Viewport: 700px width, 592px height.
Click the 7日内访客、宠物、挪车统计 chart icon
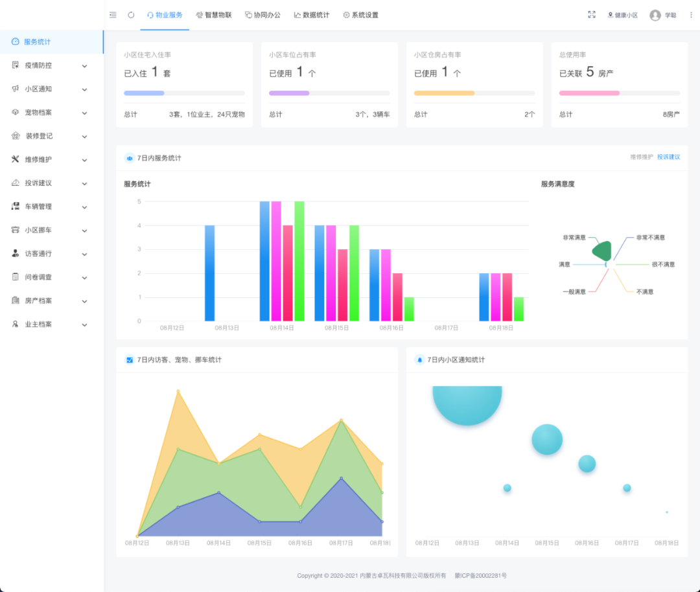pos(130,359)
